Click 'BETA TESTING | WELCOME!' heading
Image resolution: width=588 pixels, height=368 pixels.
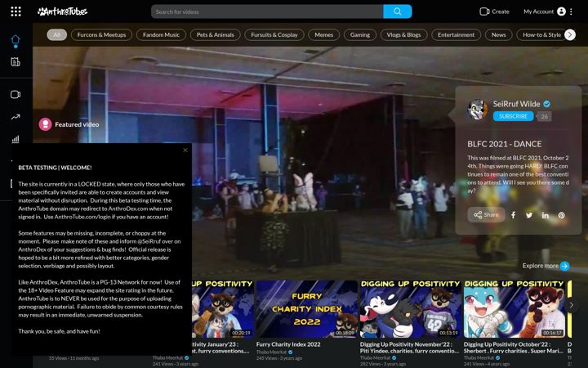click(56, 168)
